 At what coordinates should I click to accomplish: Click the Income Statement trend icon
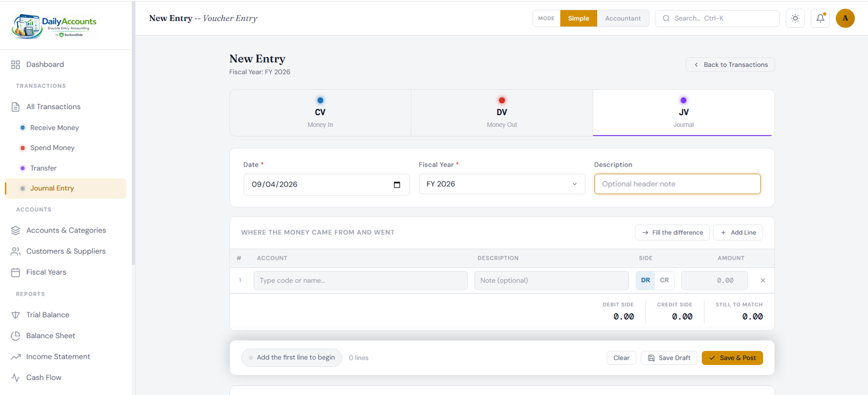(15, 357)
